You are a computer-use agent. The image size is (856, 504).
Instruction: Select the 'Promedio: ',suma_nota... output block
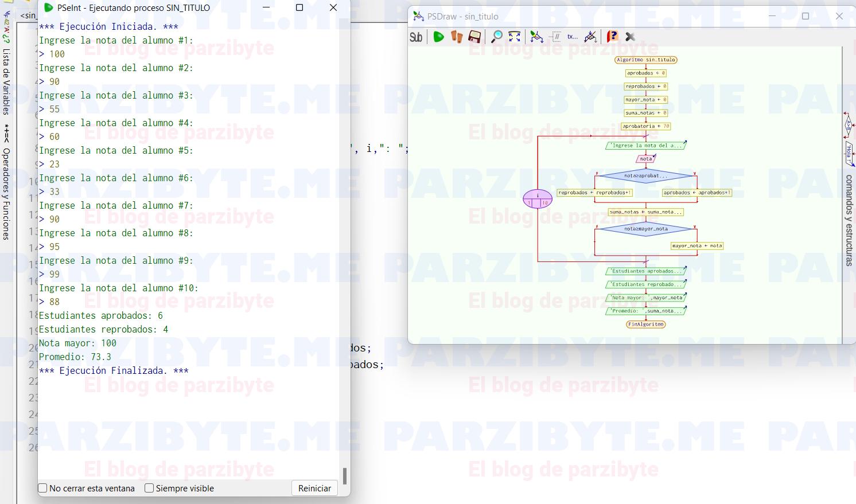coord(646,311)
